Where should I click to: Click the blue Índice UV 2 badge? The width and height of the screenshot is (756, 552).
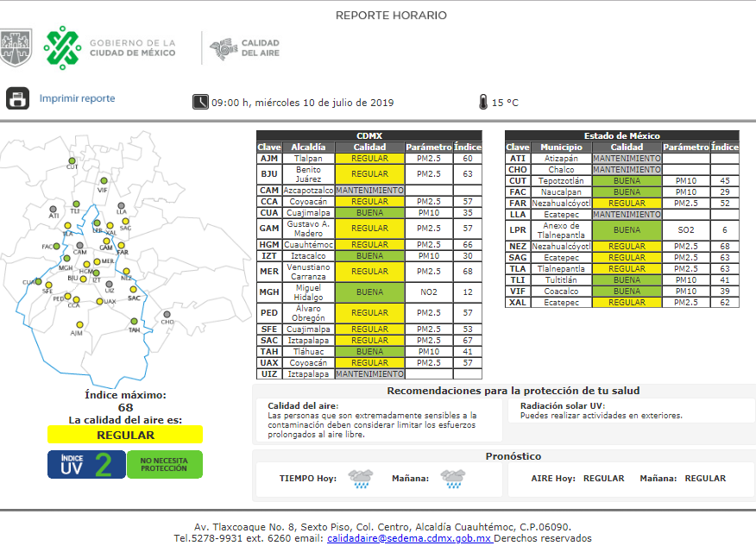click(87, 464)
